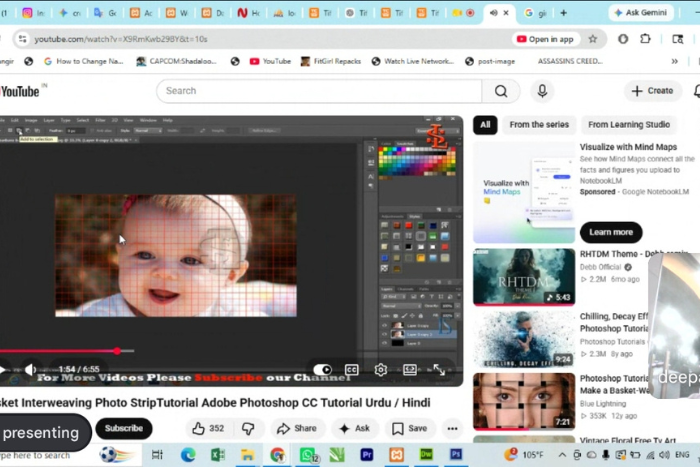Viewport: 700px width, 467px height.
Task: Show hidden system tray icons chevron
Action: click(x=562, y=455)
